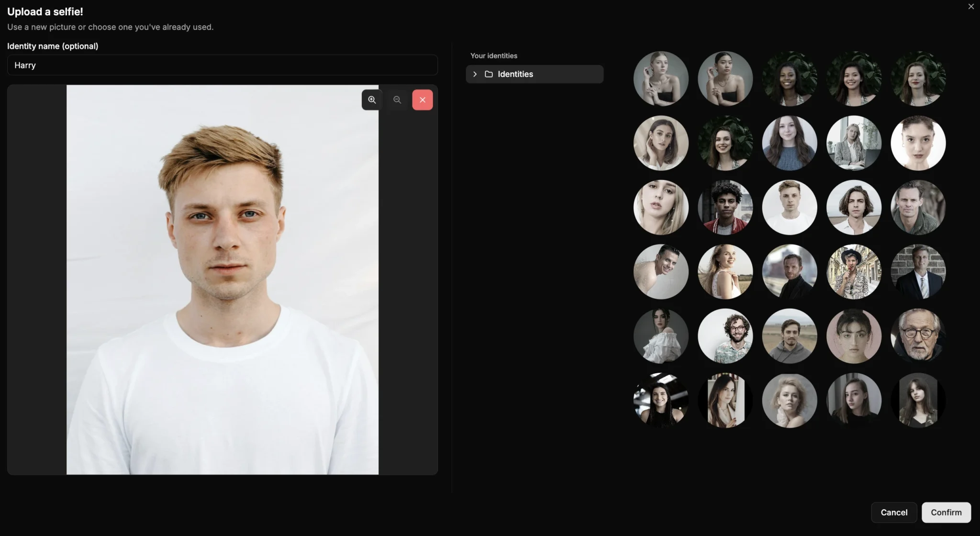The image size is (980, 536).
Task: Choose shirtless smiling man thumbnail
Action: [x=661, y=272]
